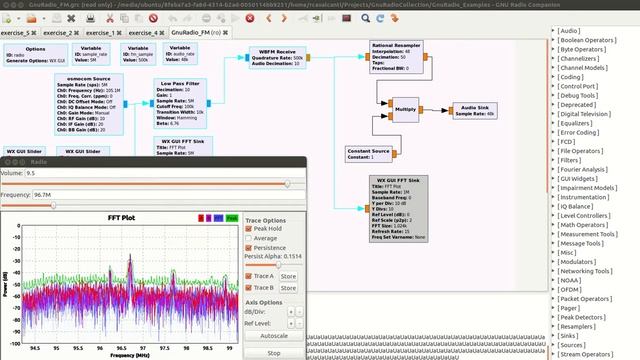Click the Execute play icon
Image resolution: width=640 pixels, height=360 pixels.
point(236,18)
